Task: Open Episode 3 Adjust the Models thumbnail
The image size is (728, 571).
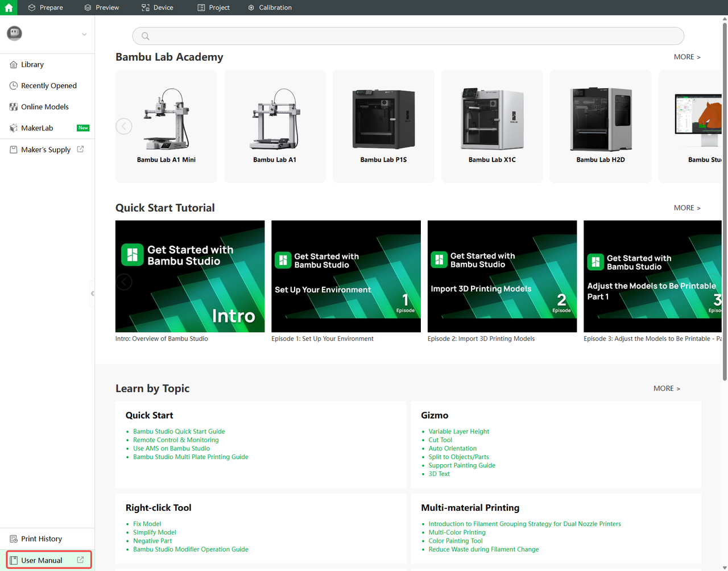Action: click(x=652, y=276)
